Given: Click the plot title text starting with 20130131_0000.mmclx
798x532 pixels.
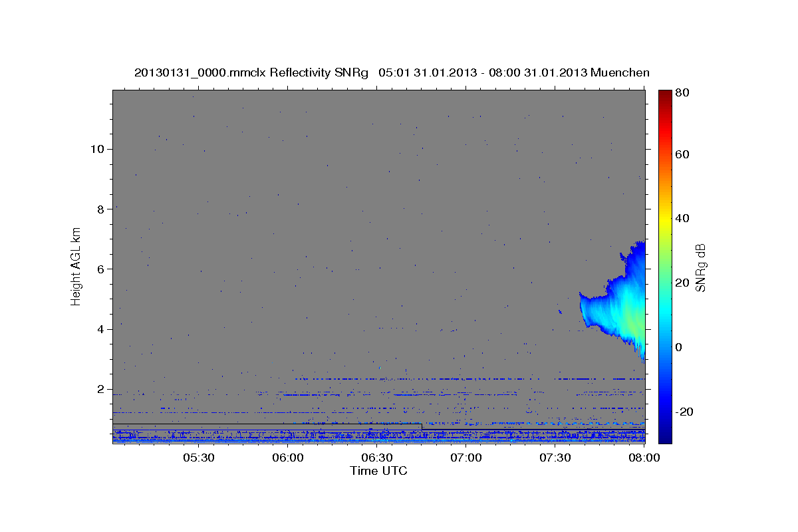Looking at the screenshot, I should tap(392, 72).
